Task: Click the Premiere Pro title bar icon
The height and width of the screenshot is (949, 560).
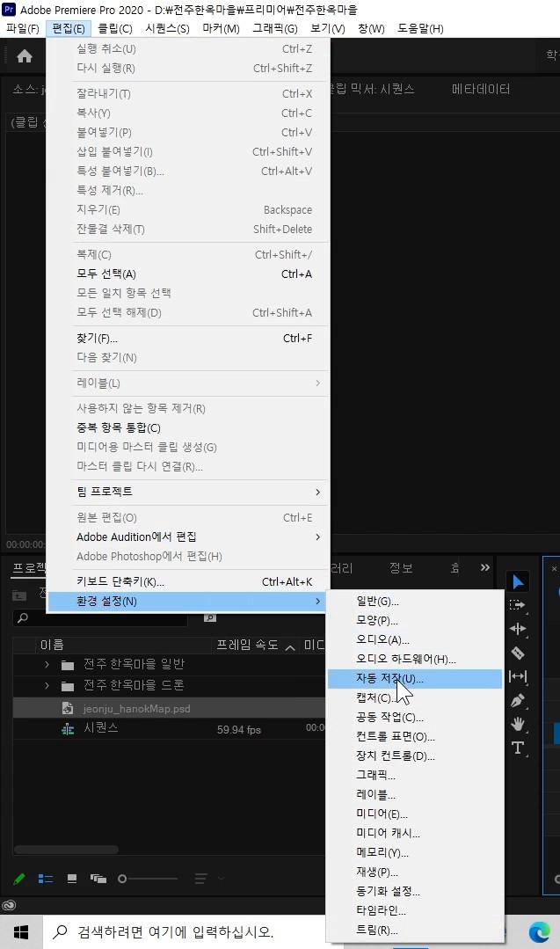Action: point(9,9)
